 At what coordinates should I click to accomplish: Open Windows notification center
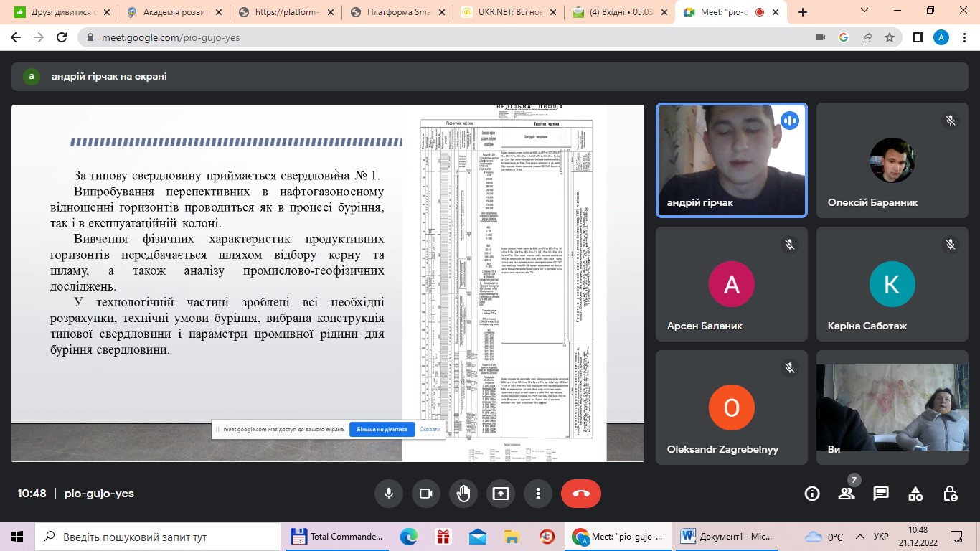coord(956,537)
